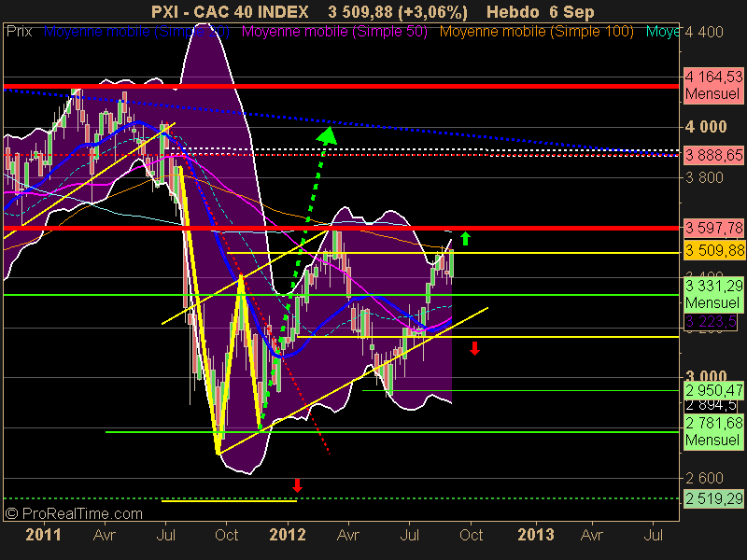Click the Prix legend label
This screenshot has width=747, height=560.
point(19,32)
